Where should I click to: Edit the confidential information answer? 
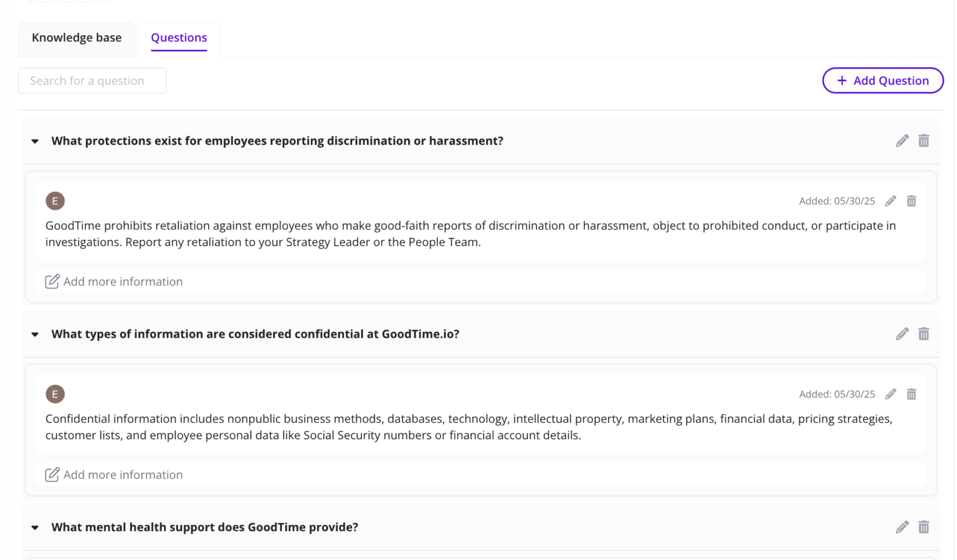tap(890, 394)
